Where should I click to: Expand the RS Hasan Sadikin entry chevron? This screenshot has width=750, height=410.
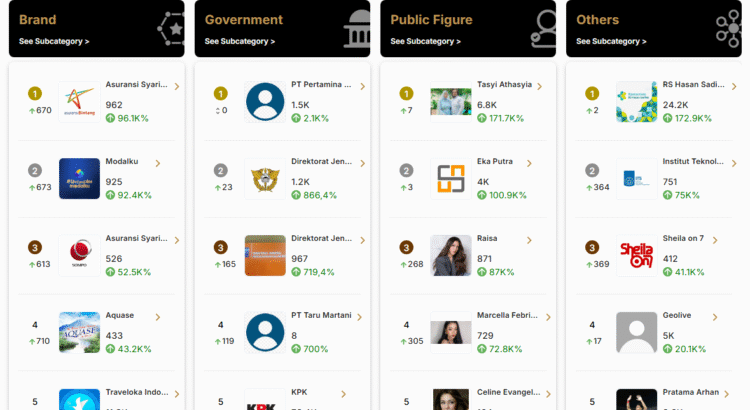coord(725,86)
